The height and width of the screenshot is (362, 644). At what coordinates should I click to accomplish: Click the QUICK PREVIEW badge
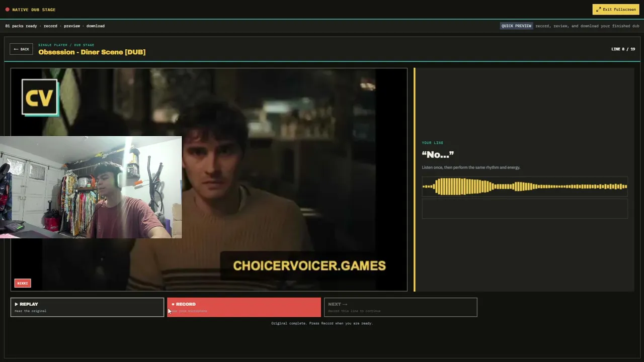[x=516, y=26]
